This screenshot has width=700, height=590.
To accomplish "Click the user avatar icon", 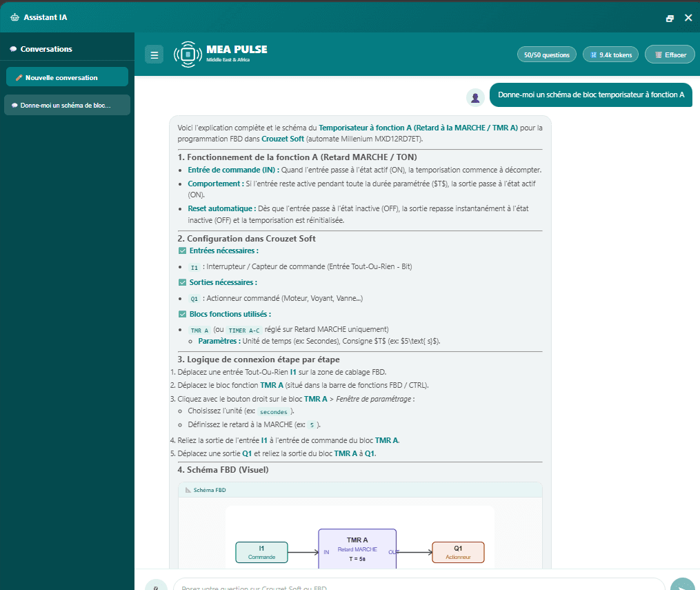I will point(475,97).
